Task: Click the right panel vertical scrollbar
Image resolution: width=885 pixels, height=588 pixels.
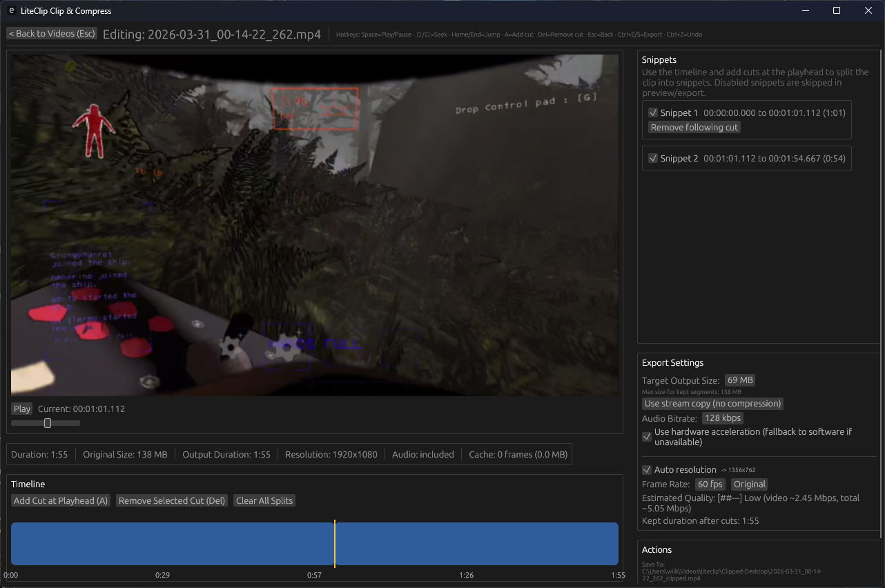Action: [x=882, y=293]
